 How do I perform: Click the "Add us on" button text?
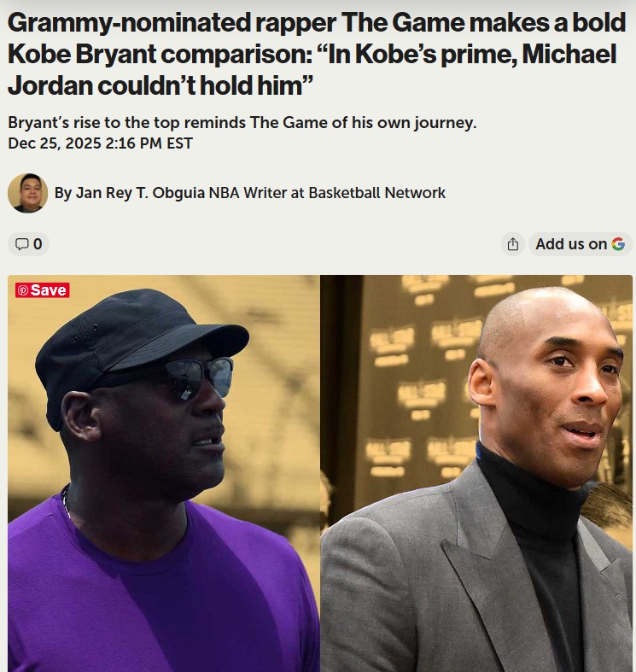[570, 244]
